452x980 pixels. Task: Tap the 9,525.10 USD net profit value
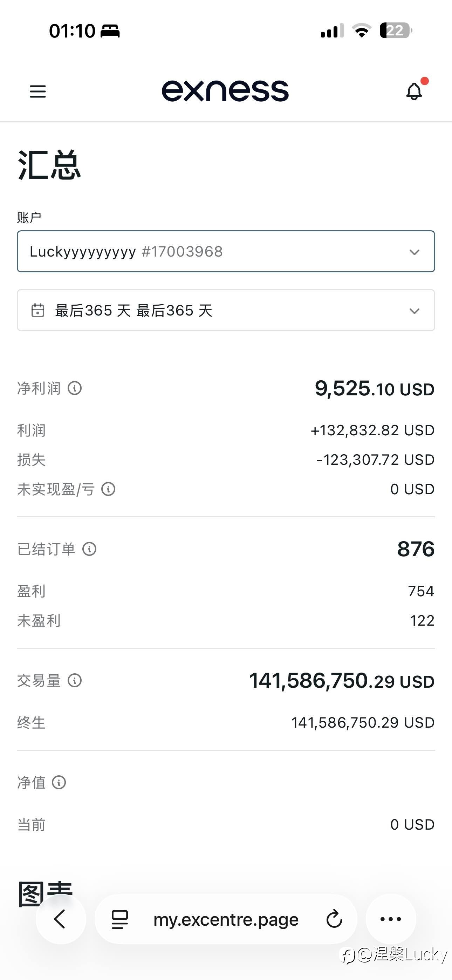click(374, 389)
